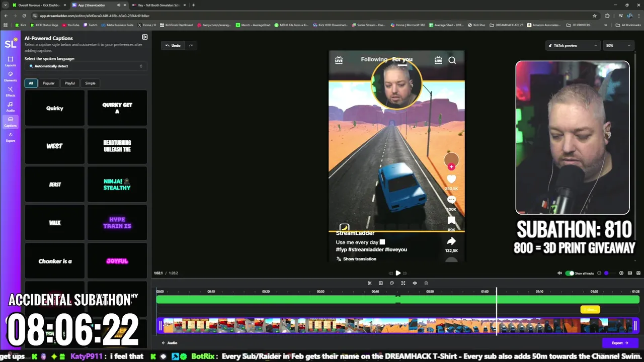Reload the browser page
Image resolution: width=644 pixels, height=362 pixels.
[24, 16]
